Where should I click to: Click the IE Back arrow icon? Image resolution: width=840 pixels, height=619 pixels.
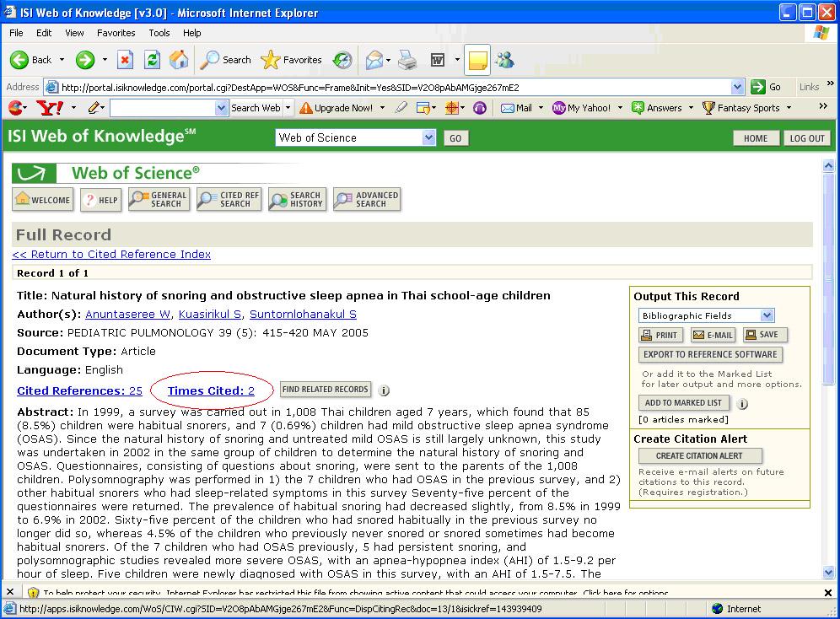19,60
